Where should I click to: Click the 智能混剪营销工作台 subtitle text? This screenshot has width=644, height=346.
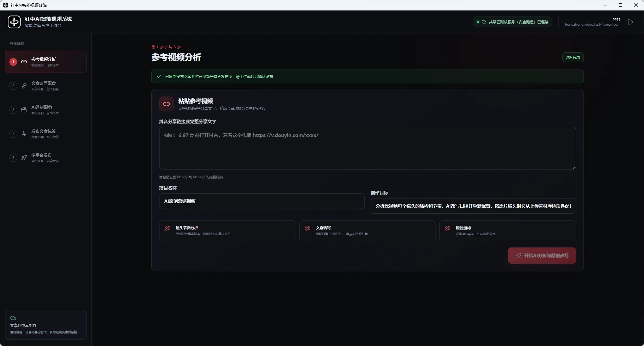point(43,26)
